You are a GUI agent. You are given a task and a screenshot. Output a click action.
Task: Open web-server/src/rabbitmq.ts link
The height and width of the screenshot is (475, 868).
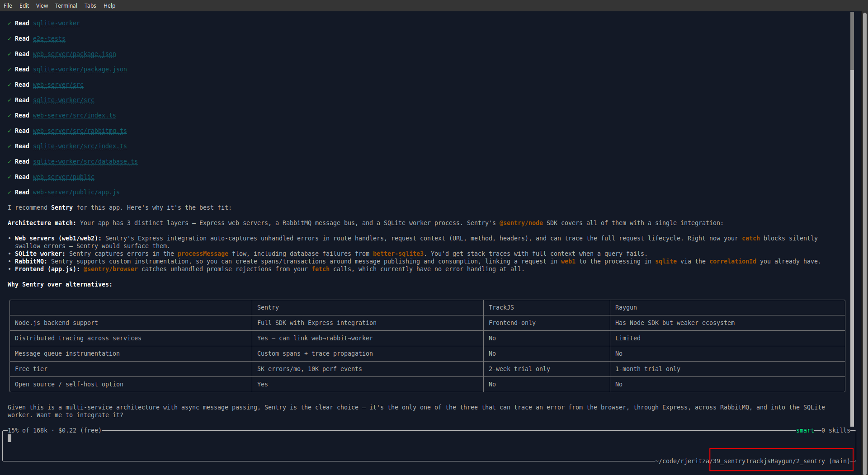coord(80,131)
